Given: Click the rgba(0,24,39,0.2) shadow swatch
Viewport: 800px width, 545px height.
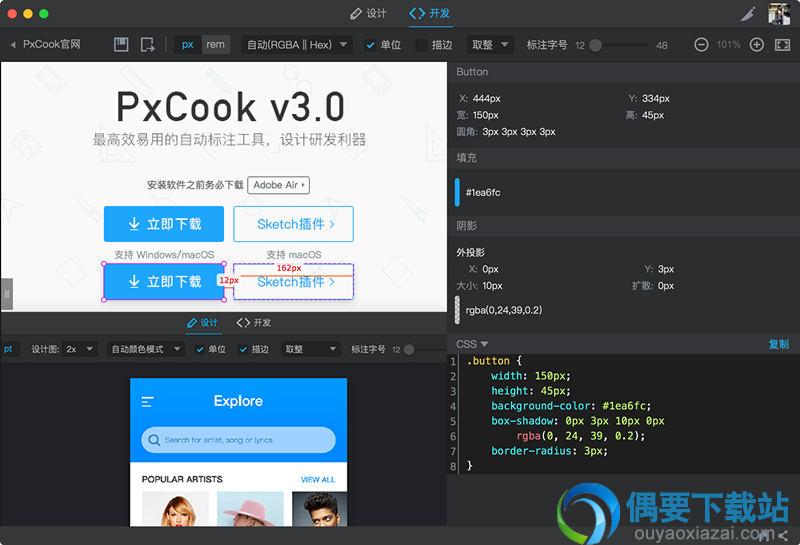Looking at the screenshot, I should 457,310.
